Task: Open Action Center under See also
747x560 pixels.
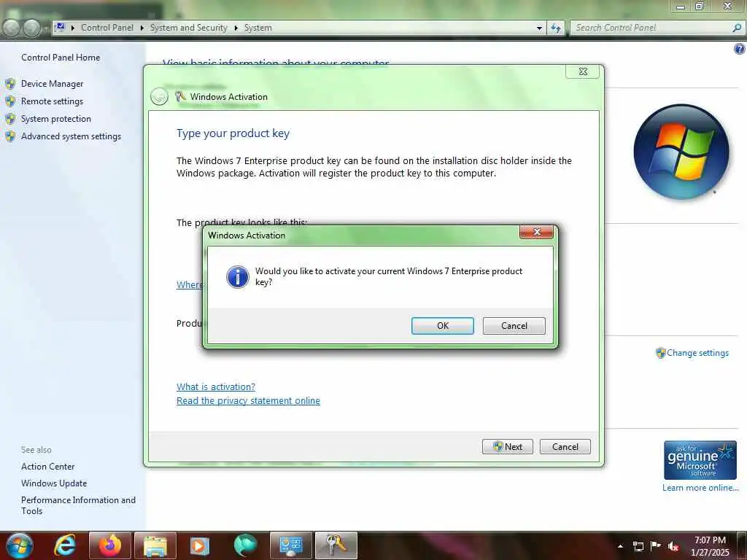Action: 47,467
